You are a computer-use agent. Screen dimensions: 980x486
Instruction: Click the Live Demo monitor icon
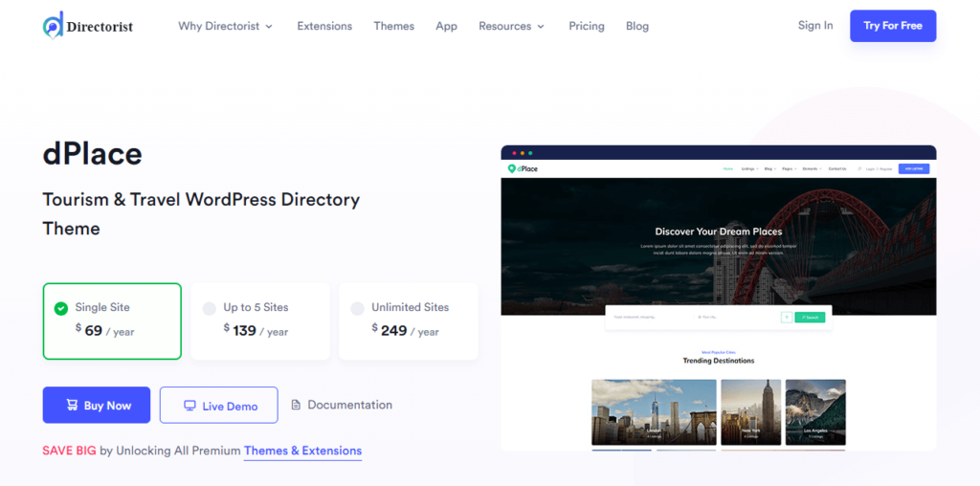(x=190, y=406)
